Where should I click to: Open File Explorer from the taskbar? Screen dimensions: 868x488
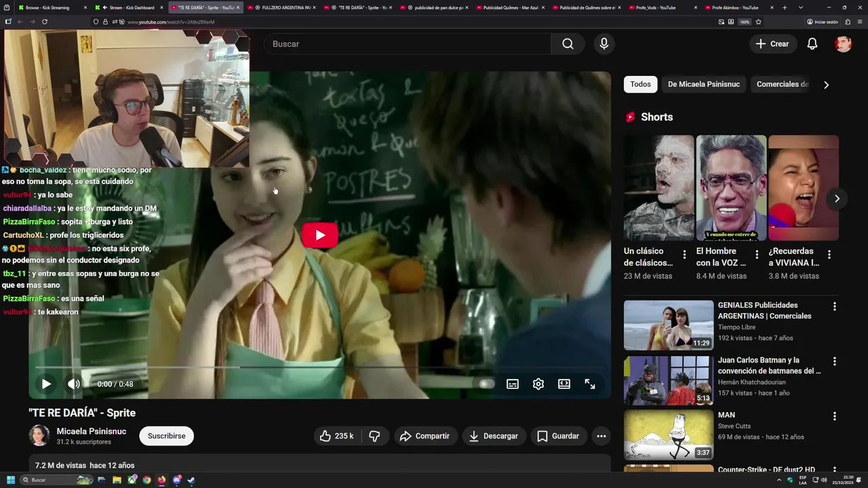(117, 480)
